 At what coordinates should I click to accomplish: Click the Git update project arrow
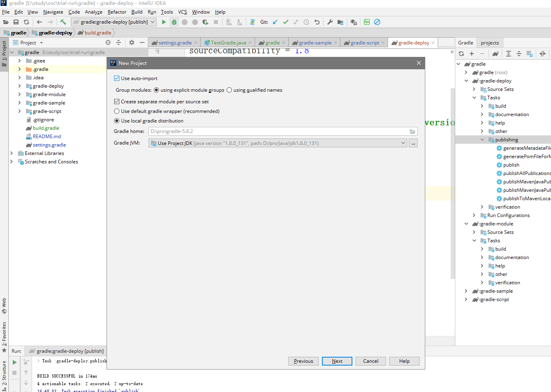tap(275, 22)
